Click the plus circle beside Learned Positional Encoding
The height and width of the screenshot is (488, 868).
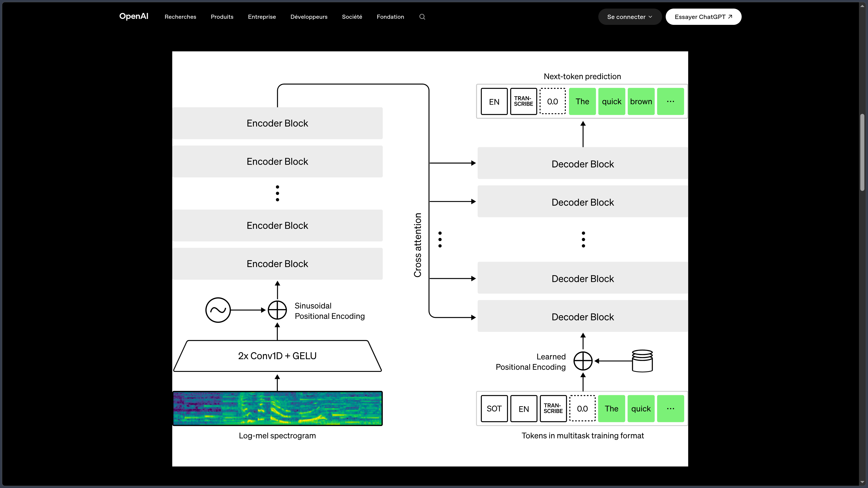pyautogui.click(x=583, y=361)
